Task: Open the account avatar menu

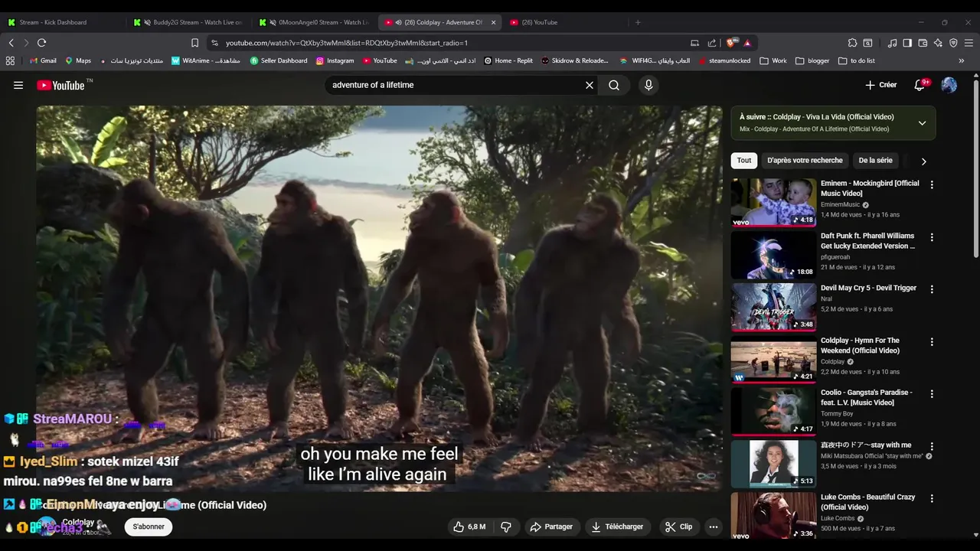Action: coord(949,85)
